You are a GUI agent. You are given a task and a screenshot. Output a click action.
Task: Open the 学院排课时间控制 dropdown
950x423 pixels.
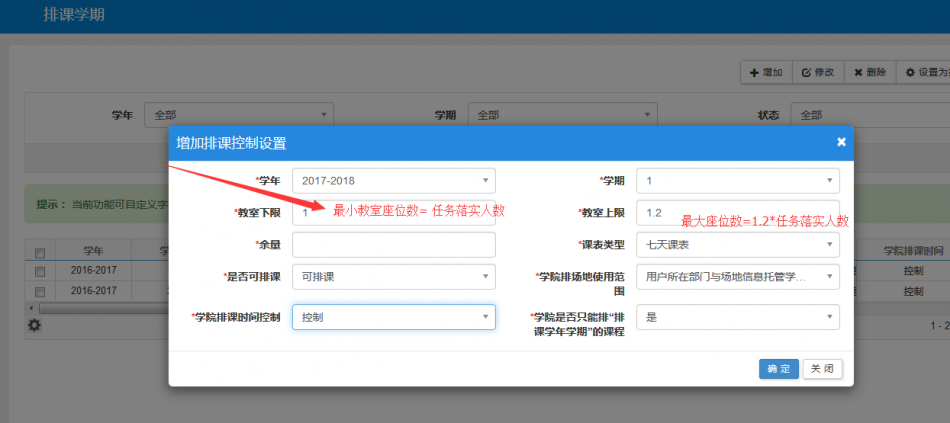(x=393, y=317)
